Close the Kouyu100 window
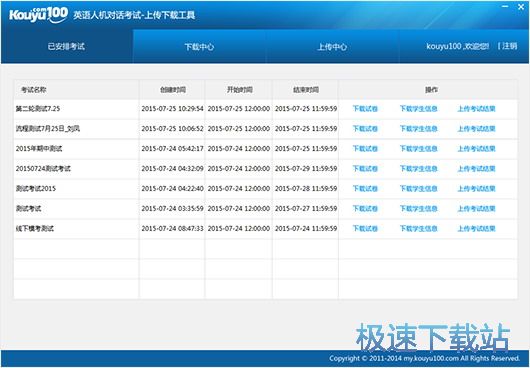This screenshot has width=530, height=368. click(521, 6)
